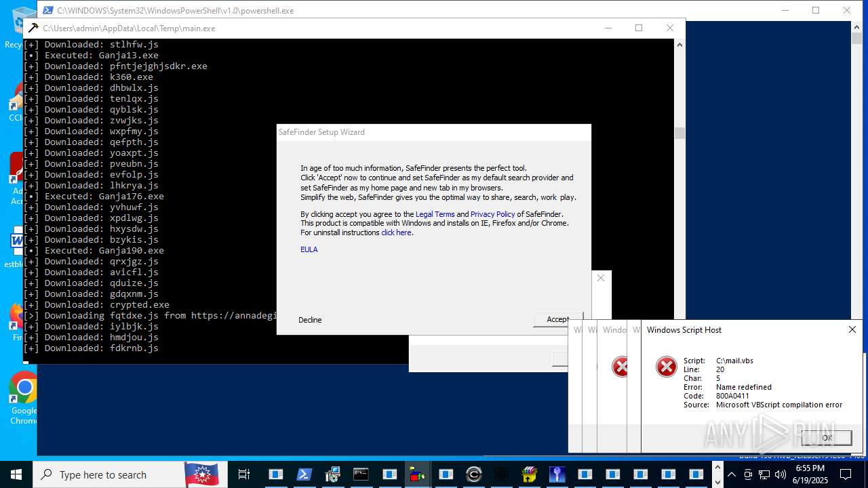
Task: Select the Adobe Acrobat desktop shortcut
Action: tap(17, 178)
